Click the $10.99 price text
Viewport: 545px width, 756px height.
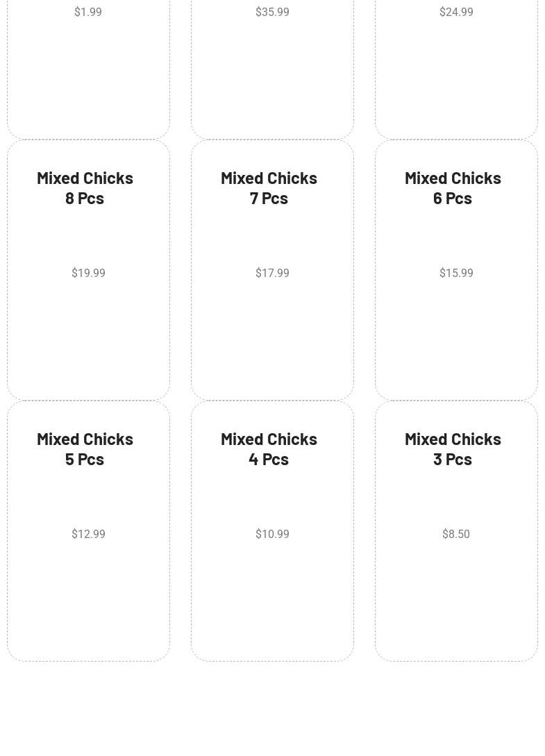point(272,534)
